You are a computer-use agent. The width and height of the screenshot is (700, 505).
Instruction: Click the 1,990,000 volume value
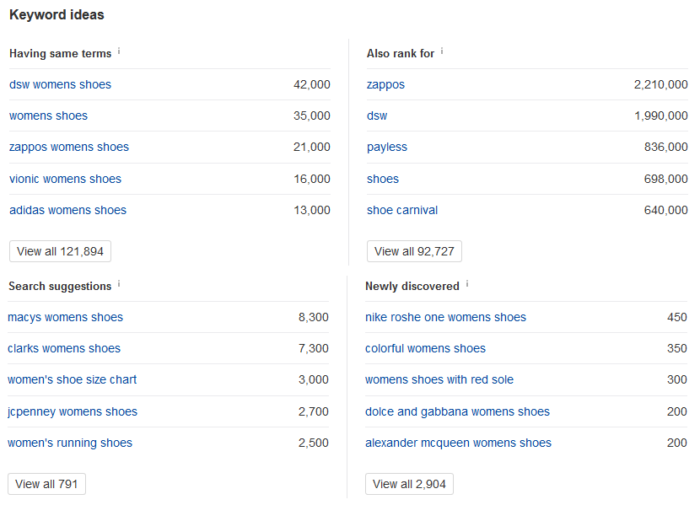click(661, 116)
